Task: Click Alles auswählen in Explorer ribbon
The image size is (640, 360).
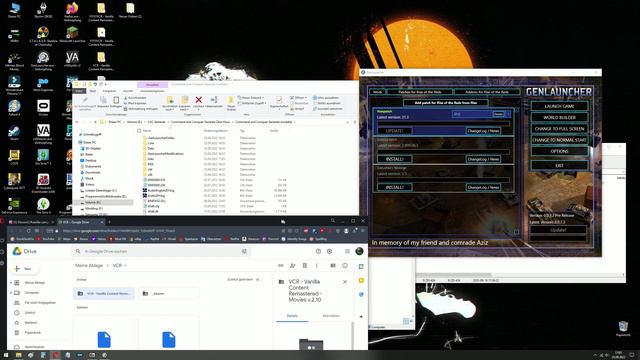Action: (327, 98)
